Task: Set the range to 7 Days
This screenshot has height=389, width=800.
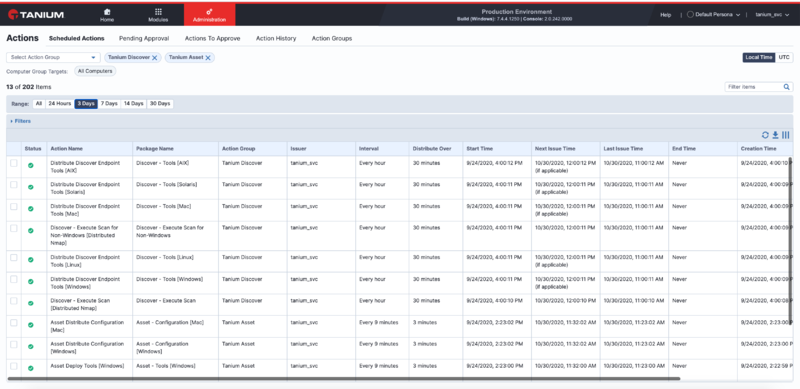Action: [x=109, y=104]
